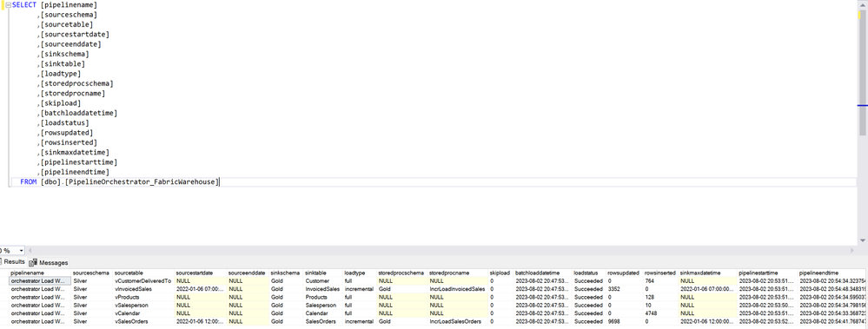
Task: Click the rowsupdated value 3352
Action: point(625,289)
